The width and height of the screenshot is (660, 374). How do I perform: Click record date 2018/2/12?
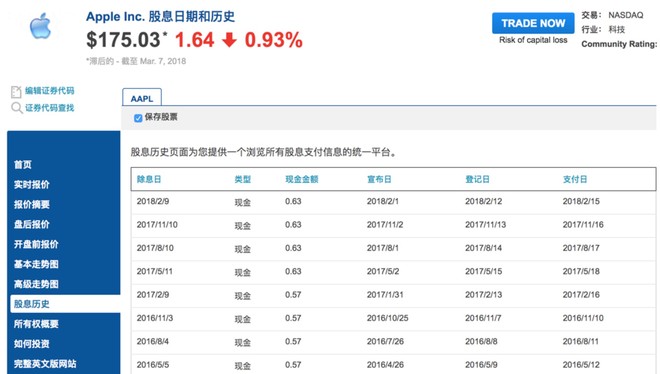pyautogui.click(x=483, y=201)
